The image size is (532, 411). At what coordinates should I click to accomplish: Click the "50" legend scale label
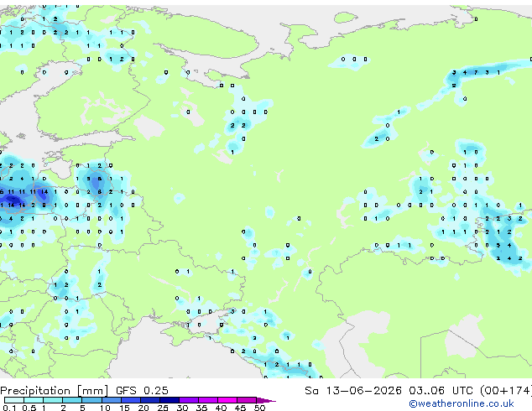260,408
